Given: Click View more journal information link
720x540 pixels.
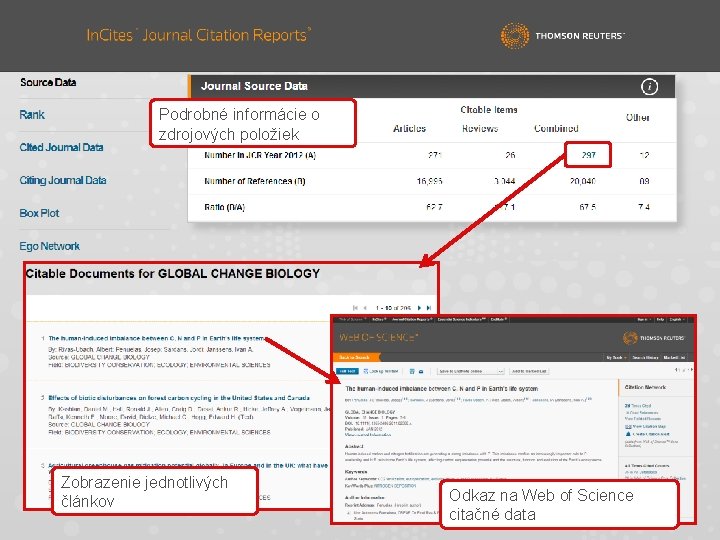Looking at the screenshot, I should tap(368, 434).
